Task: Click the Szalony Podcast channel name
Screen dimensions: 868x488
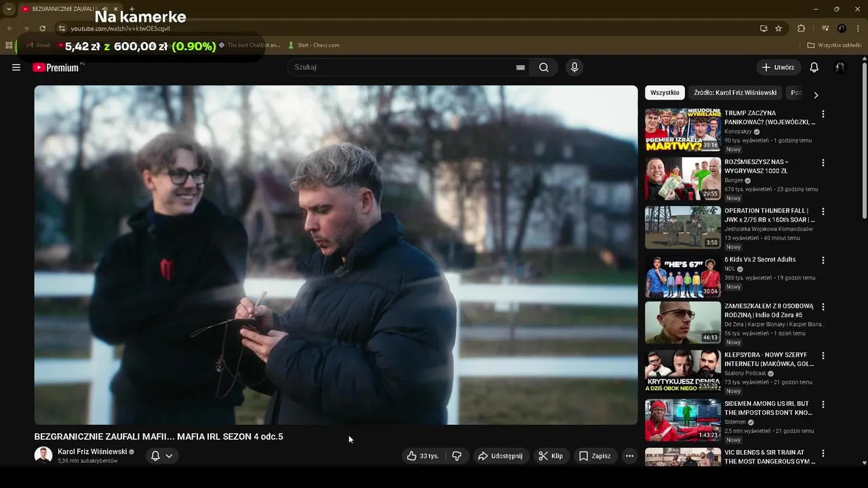Action: pyautogui.click(x=745, y=373)
